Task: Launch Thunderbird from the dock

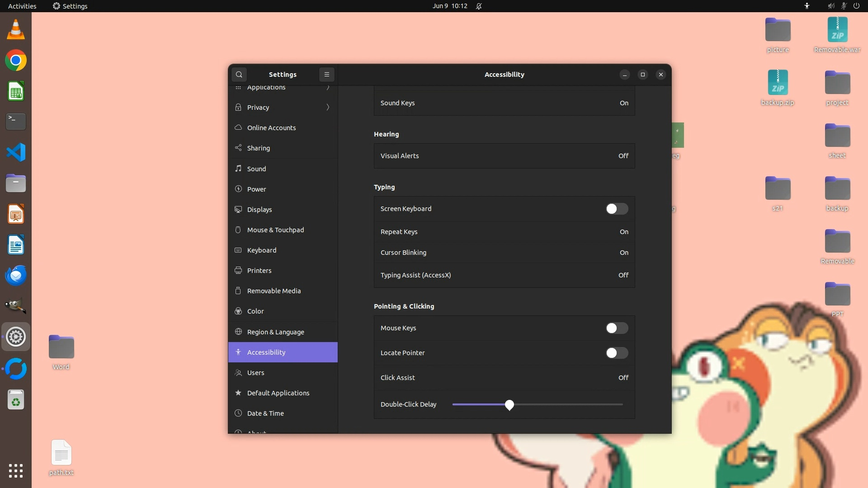Action: pos(16,275)
